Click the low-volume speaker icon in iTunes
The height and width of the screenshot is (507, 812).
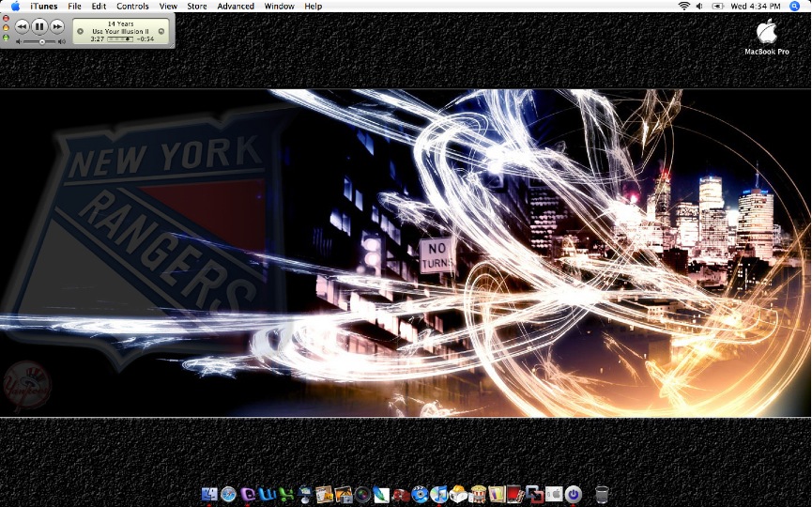click(x=19, y=41)
